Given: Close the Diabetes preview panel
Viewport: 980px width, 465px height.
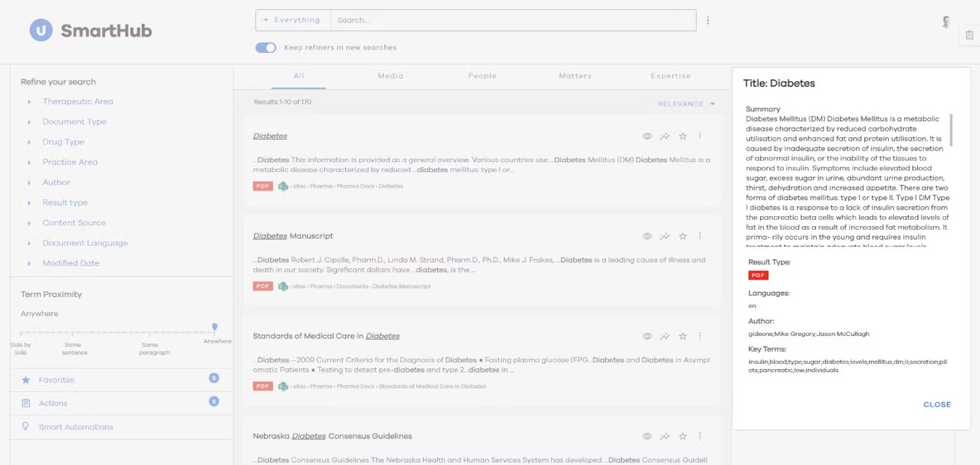Looking at the screenshot, I should pyautogui.click(x=937, y=405).
